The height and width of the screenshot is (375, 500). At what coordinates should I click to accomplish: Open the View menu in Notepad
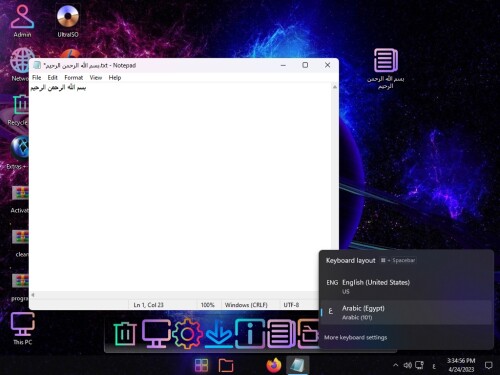click(96, 78)
